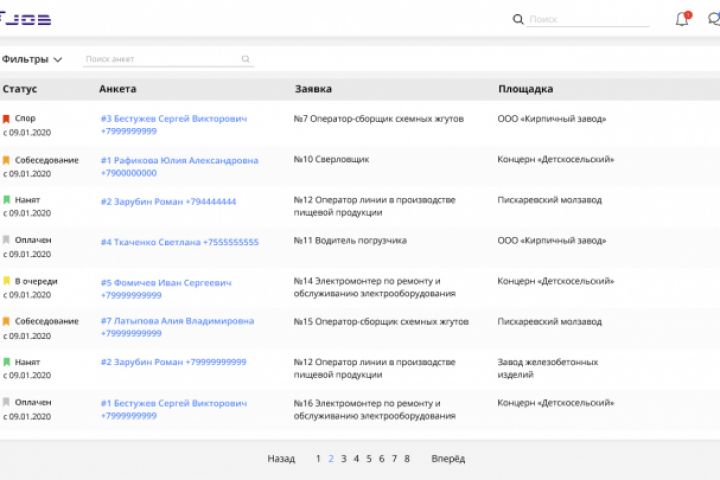Open applicant #1 Рафикова Юлия Александровна
720x480 pixels.
(179, 160)
